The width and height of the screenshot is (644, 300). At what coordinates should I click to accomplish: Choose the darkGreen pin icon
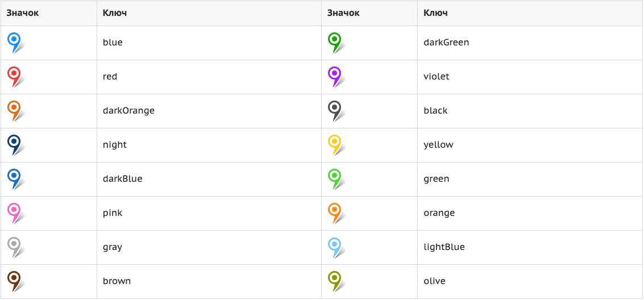pos(336,43)
